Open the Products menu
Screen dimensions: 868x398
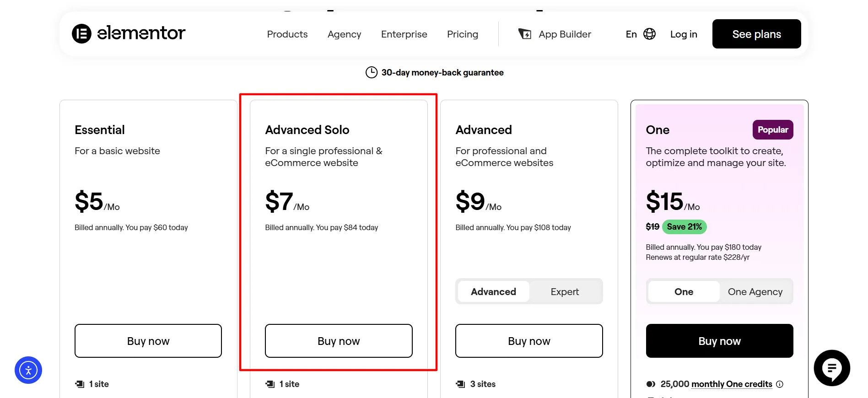coord(287,34)
